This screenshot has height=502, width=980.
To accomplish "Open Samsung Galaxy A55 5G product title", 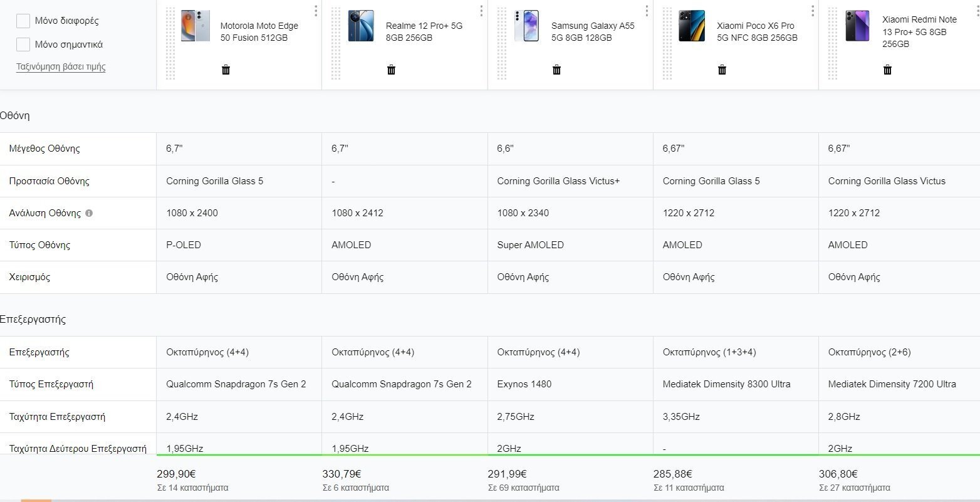I will 593,32.
